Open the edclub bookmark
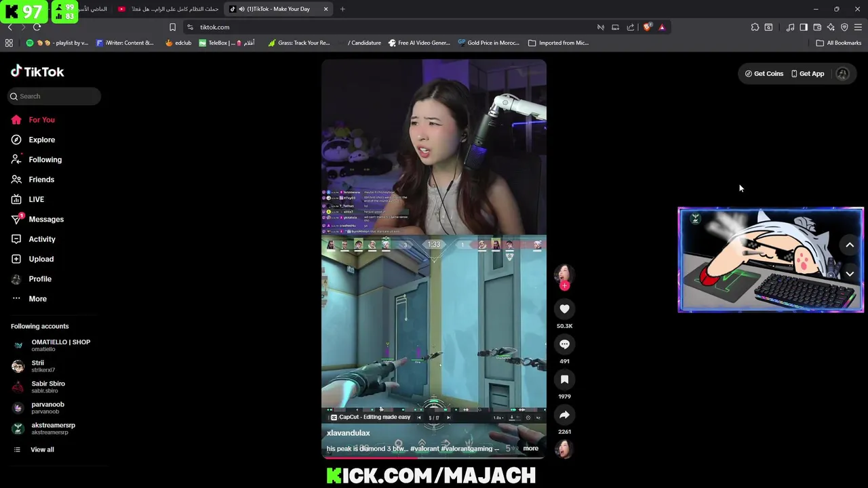Viewport: 868px width, 488px height. [178, 43]
